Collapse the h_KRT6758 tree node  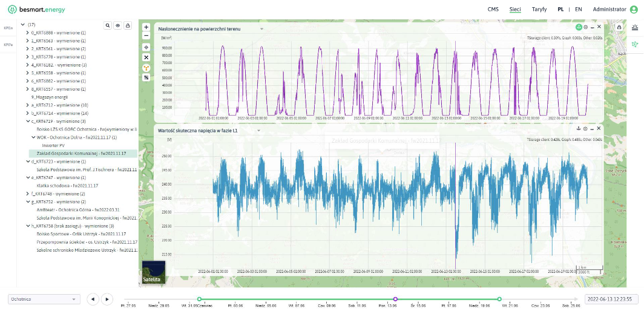(x=27, y=226)
